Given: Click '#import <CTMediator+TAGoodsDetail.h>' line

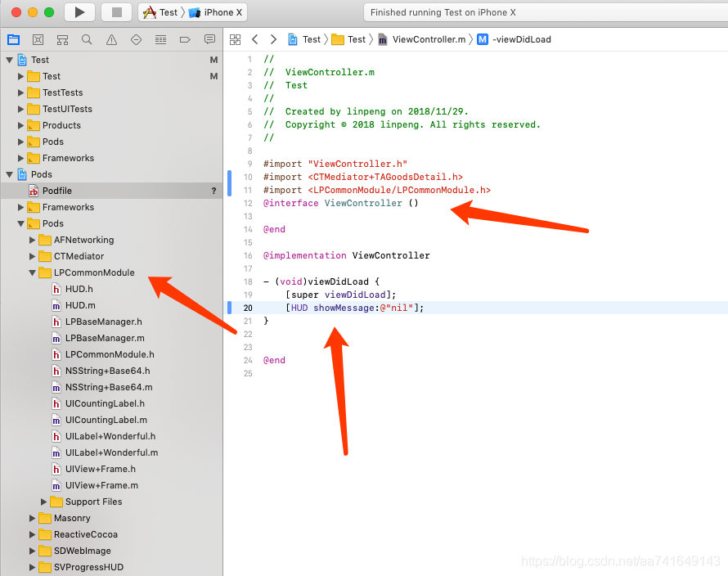Looking at the screenshot, I should pos(363,177).
